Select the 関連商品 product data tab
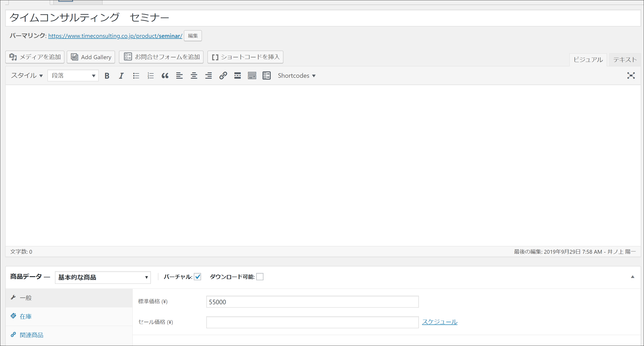Screen dimensions: 644x346 tap(69, 335)
